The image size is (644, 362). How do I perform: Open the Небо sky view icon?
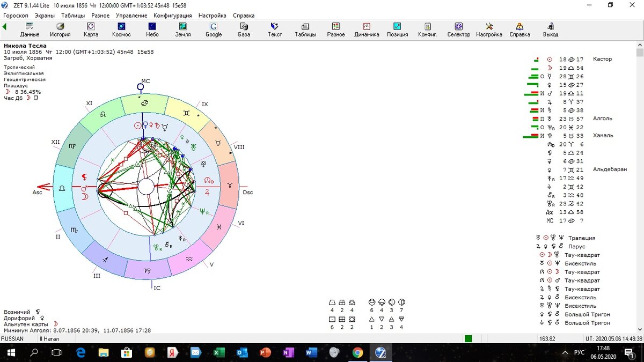tap(152, 29)
